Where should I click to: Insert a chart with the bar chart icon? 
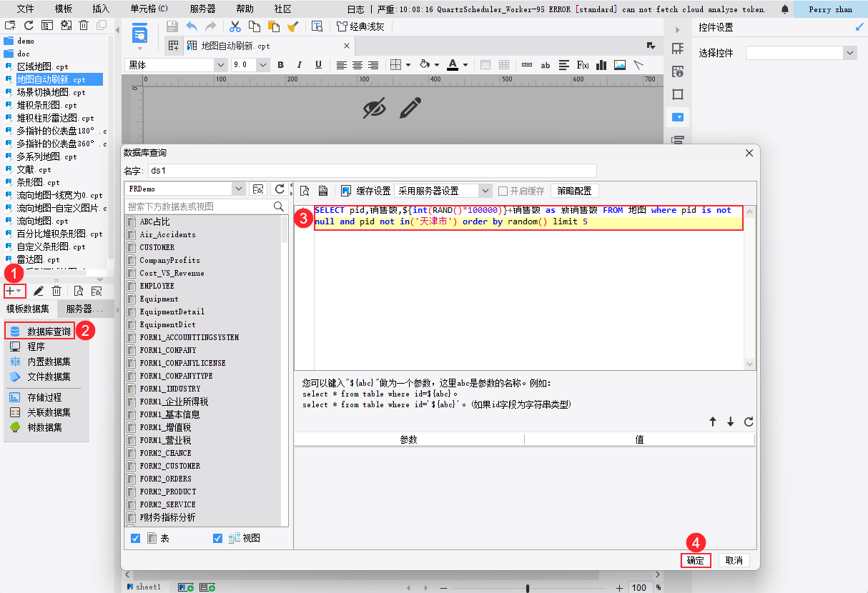(x=601, y=65)
